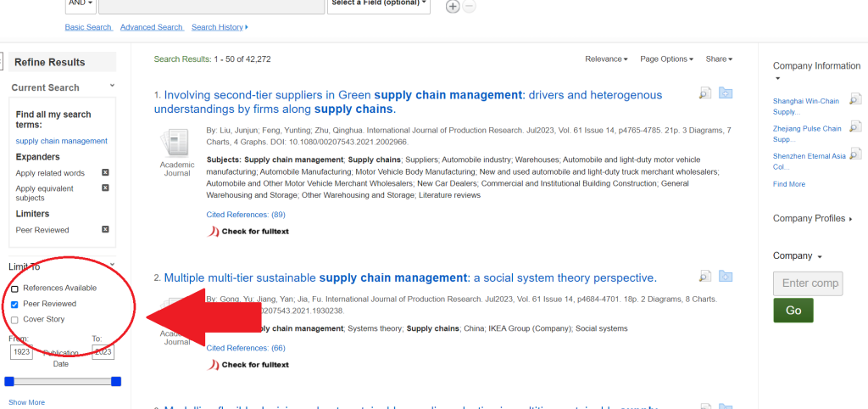Open the Share dropdown
This screenshot has height=409, width=868.
coord(719,59)
